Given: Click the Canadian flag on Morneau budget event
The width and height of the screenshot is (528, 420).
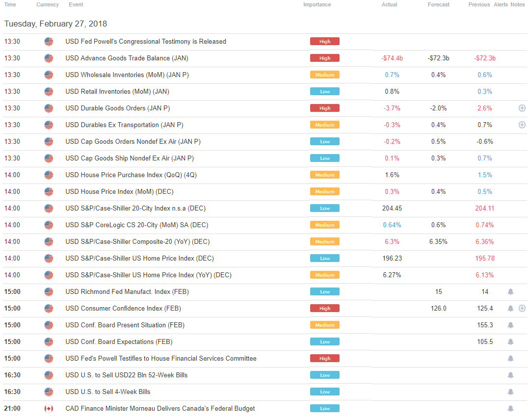Looking at the screenshot, I should click(x=48, y=408).
